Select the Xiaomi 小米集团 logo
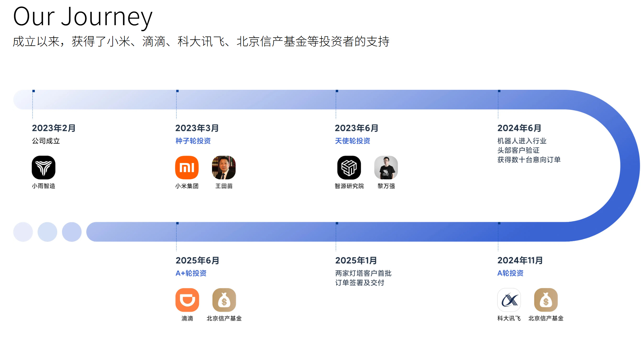This screenshot has height=350, width=644. pyautogui.click(x=187, y=167)
